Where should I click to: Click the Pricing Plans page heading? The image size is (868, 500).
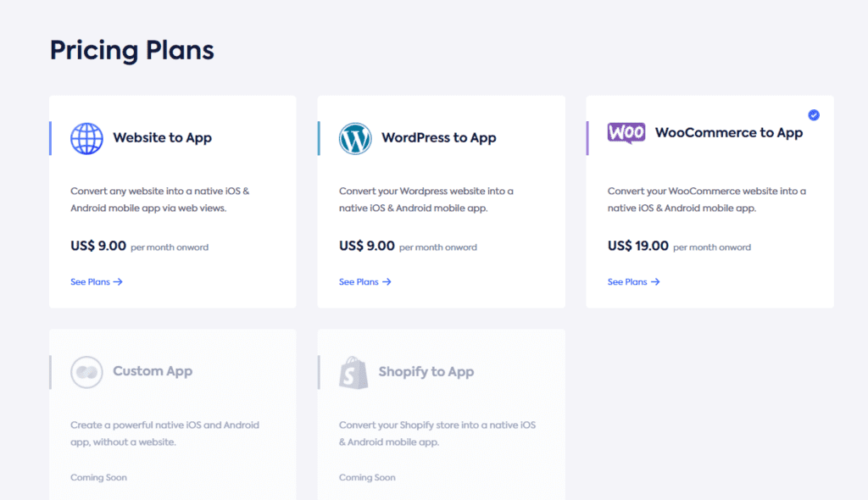131,50
